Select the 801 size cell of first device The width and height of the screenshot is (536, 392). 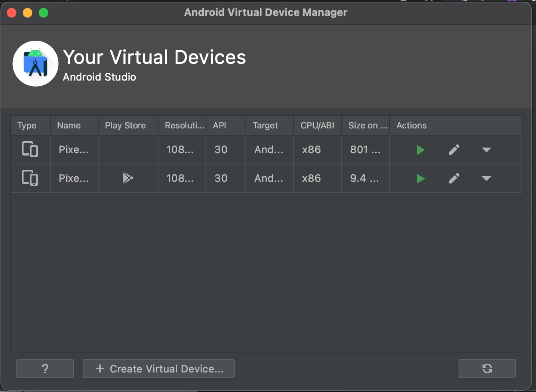[x=366, y=150]
